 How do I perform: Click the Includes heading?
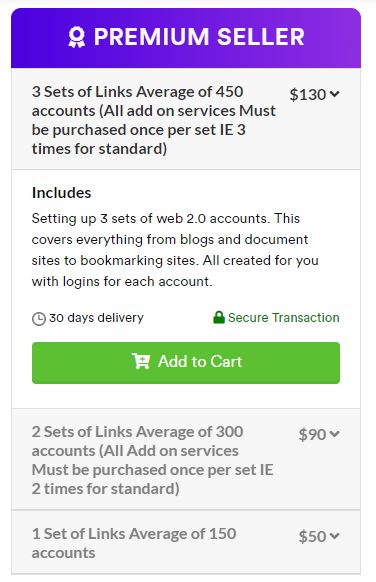pyautogui.click(x=62, y=193)
